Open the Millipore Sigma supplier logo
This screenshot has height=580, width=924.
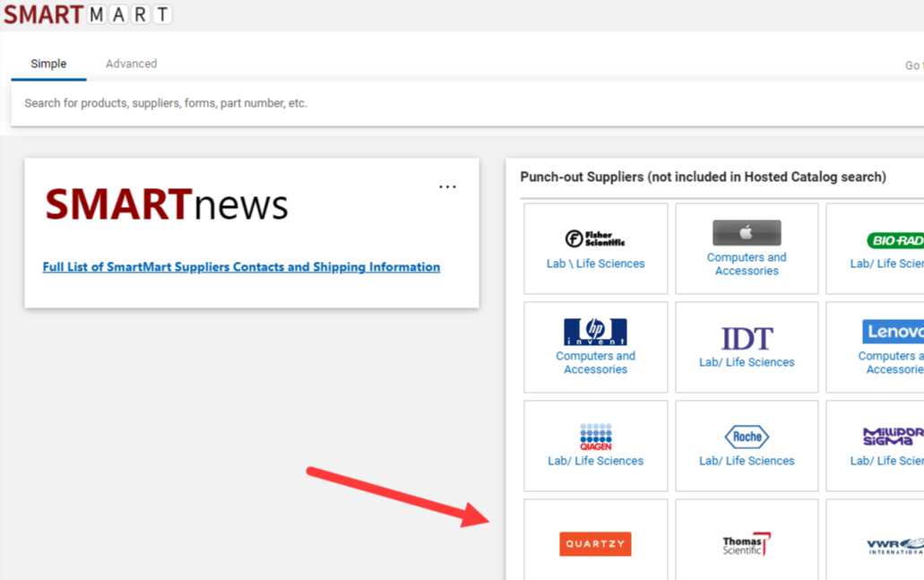(894, 437)
